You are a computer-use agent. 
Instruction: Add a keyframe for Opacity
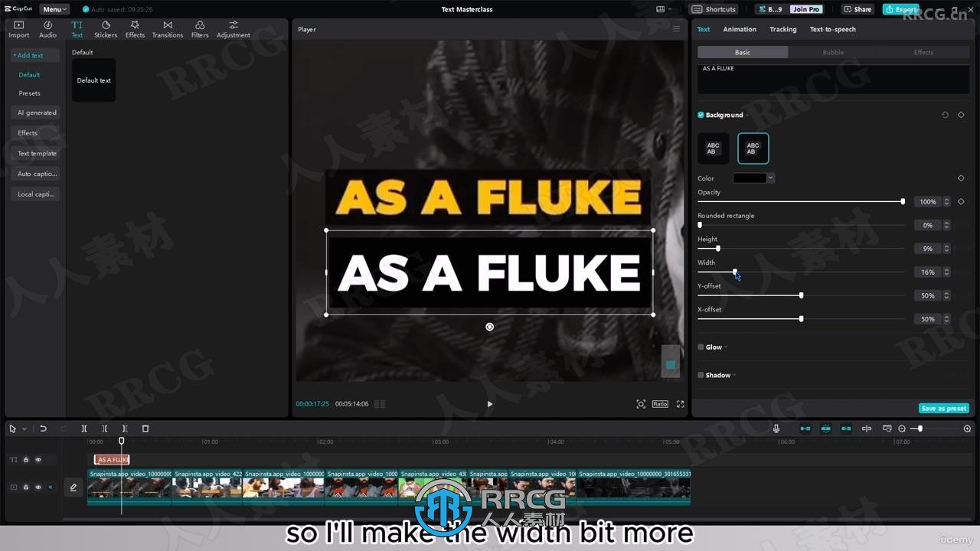coord(961,201)
